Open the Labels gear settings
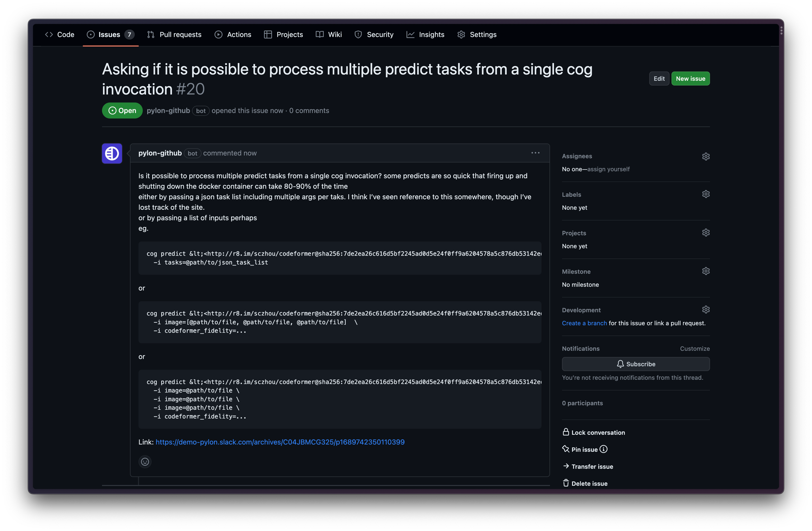The width and height of the screenshot is (812, 531). 705,194
